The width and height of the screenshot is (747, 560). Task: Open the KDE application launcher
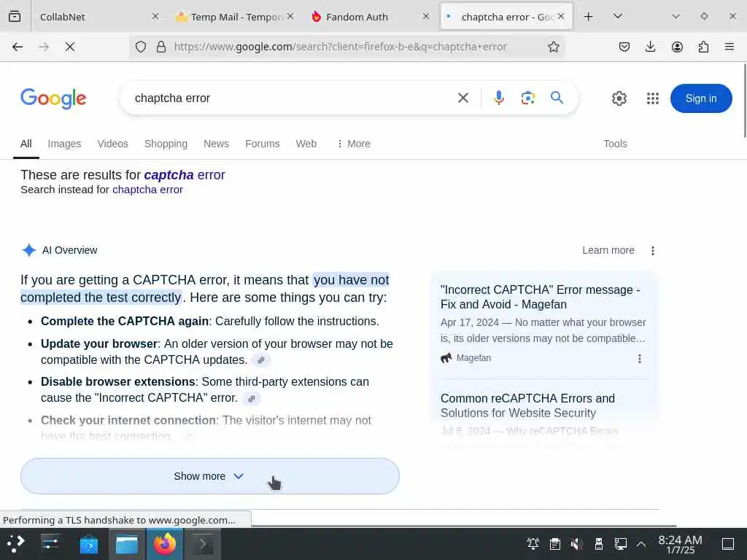15,544
